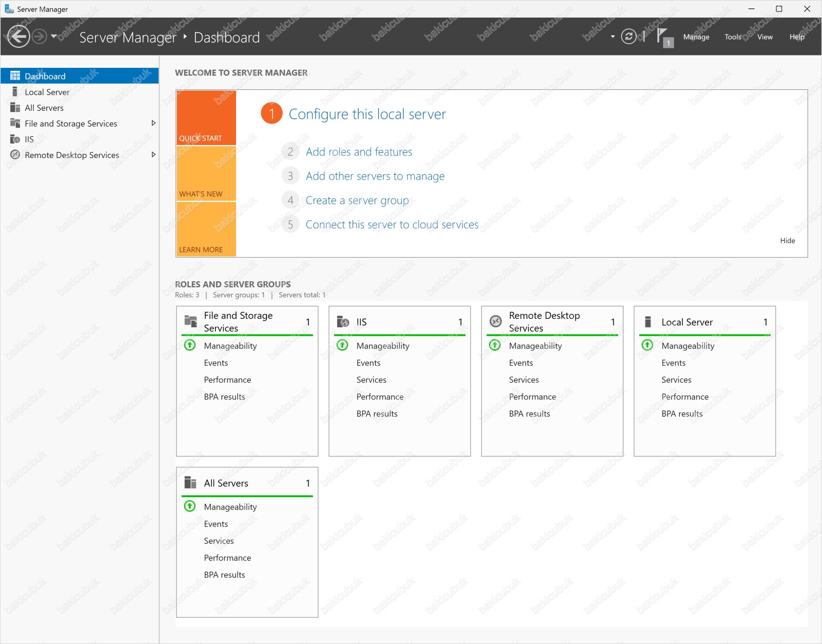The height and width of the screenshot is (644, 822).
Task: Click Add roles and features link
Action: (358, 152)
